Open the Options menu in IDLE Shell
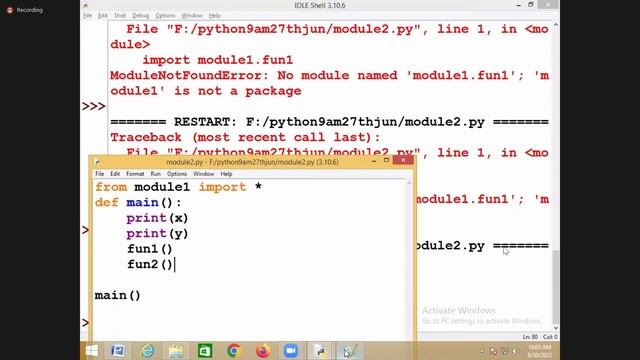 click(165, 16)
